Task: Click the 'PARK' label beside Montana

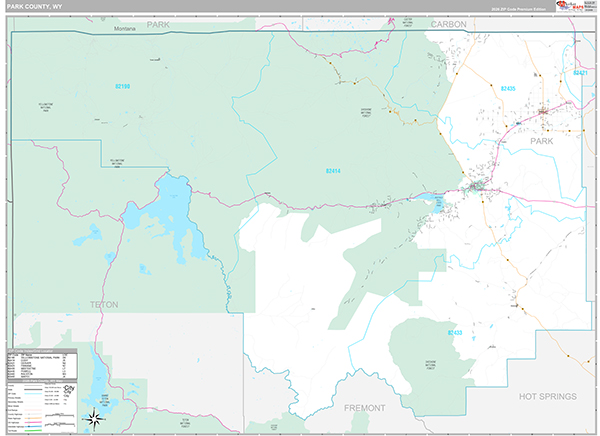Action: coord(158,24)
